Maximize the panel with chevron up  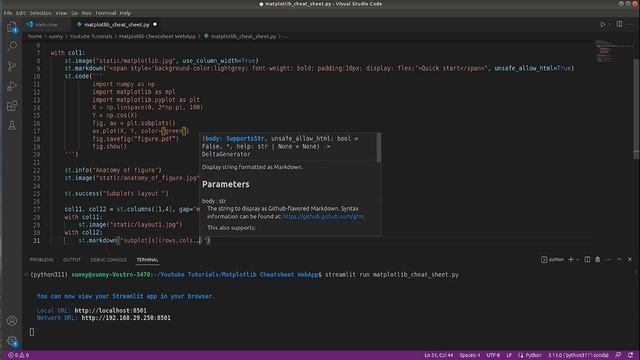click(619, 260)
